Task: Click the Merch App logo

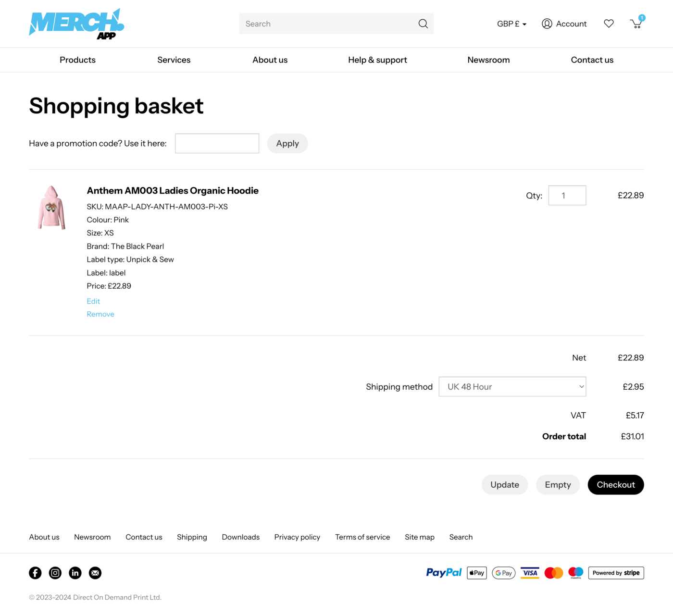Action: pyautogui.click(x=76, y=24)
